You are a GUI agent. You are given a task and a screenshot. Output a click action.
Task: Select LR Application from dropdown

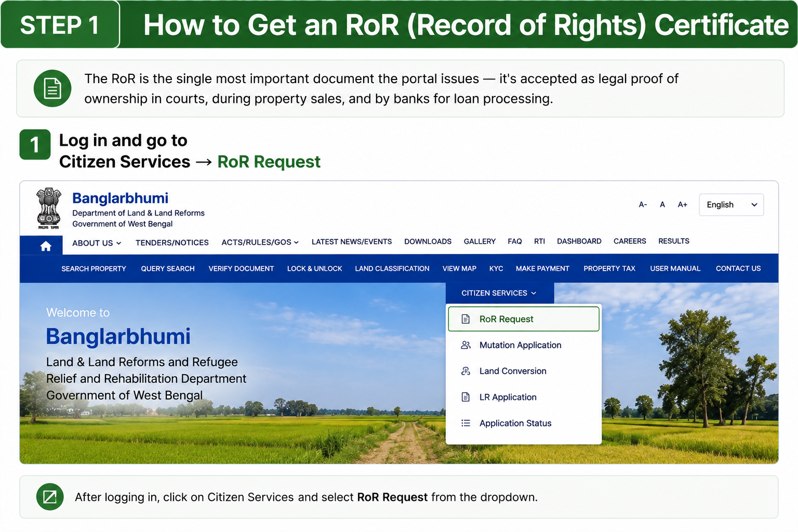(524, 397)
